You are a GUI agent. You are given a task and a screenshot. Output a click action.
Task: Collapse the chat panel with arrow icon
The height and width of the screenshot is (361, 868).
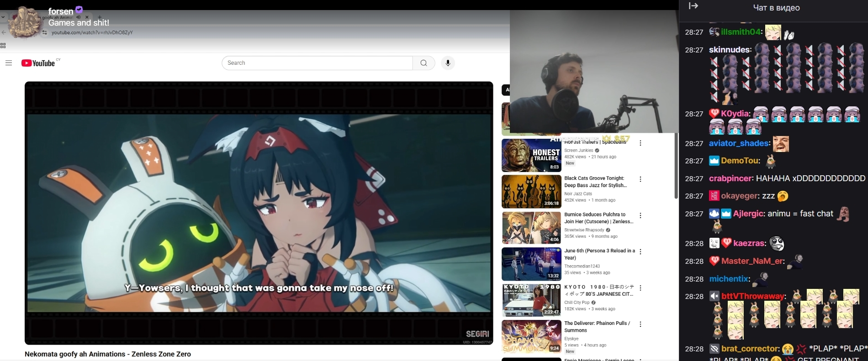pos(693,6)
